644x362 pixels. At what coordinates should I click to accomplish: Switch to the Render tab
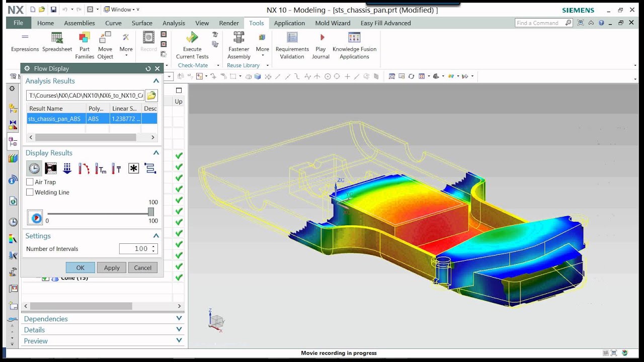[x=229, y=23]
